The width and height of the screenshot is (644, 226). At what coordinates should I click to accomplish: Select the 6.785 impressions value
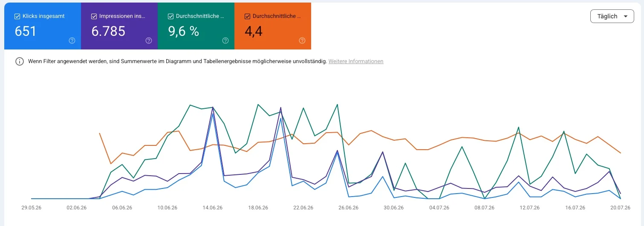108,31
